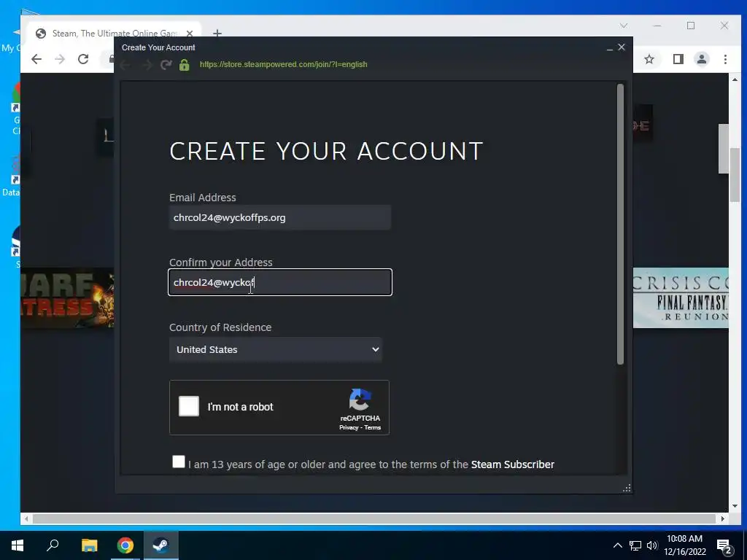Open File Explorer from taskbar
747x560 pixels.
point(89,545)
